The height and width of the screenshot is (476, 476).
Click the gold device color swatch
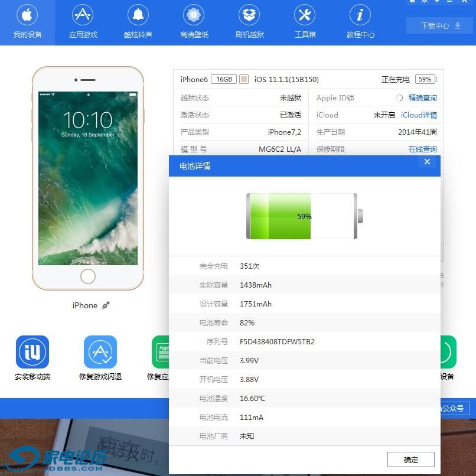click(x=244, y=79)
